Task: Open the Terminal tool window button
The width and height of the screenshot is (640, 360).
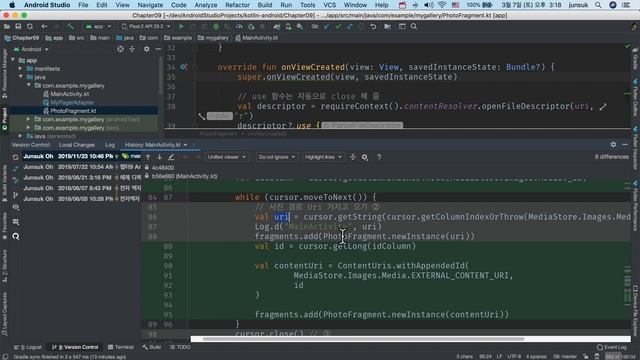Action: pyautogui.click(x=121, y=347)
